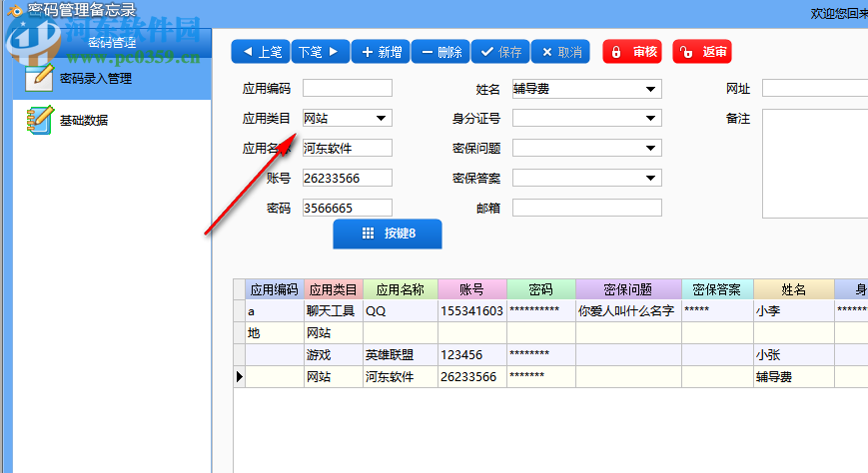The width and height of the screenshot is (868, 473).
Task: Click the 密保答案 column header
Action: click(717, 289)
